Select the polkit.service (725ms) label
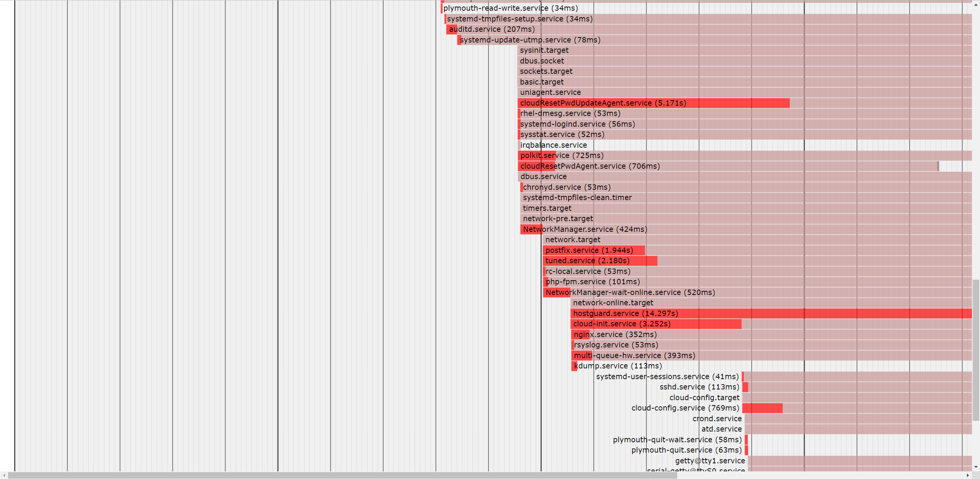980x479 pixels. 562,156
